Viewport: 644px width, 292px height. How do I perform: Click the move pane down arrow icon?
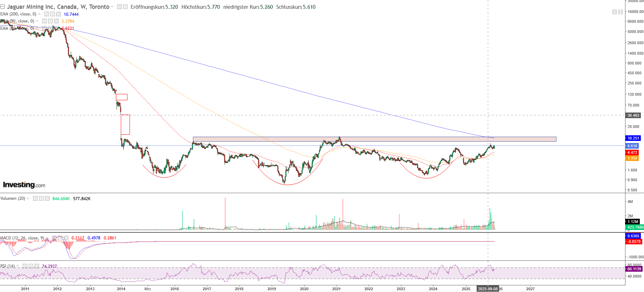click(614, 12)
